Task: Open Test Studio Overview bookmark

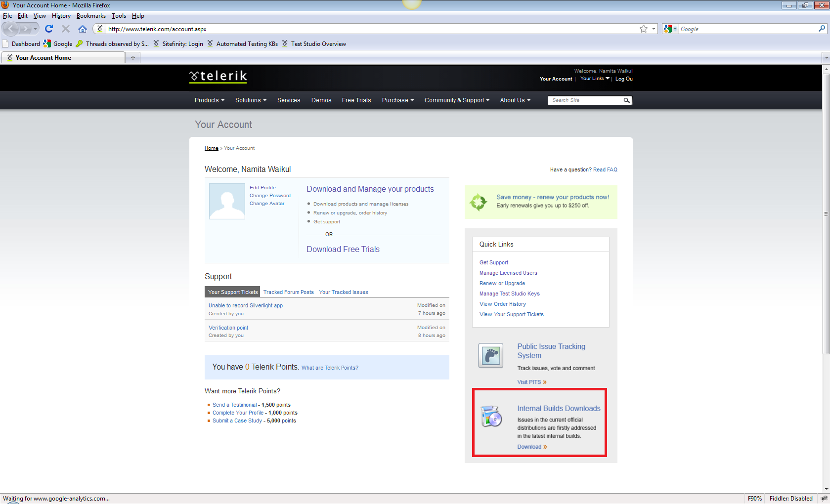Action: tap(314, 43)
